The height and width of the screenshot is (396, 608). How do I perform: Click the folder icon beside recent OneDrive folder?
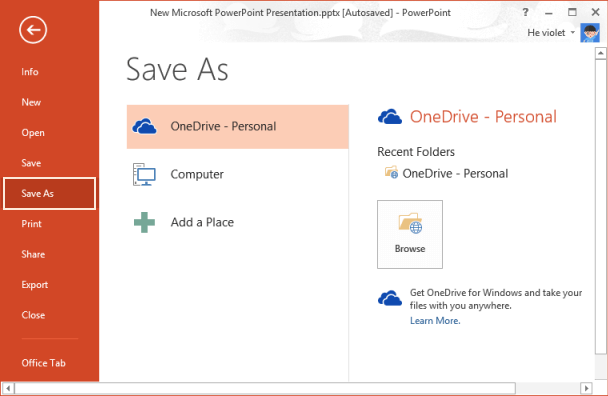(x=391, y=172)
